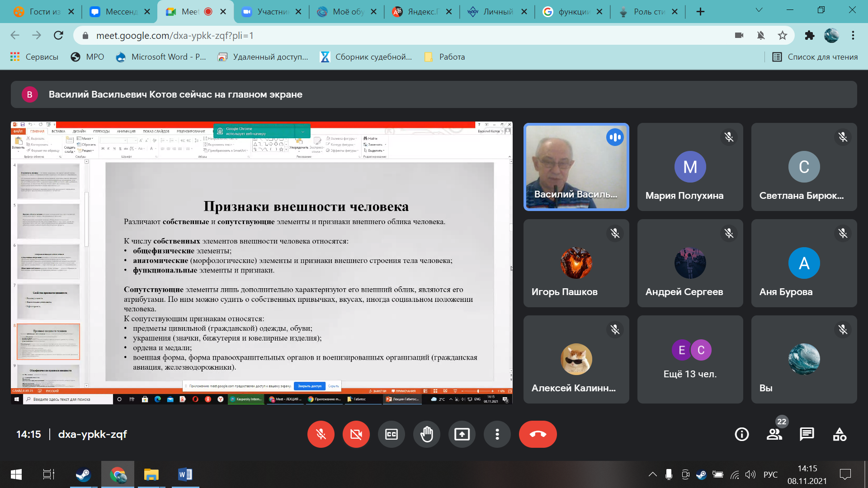
Task: Open taskbar clock 14:15 calendar
Action: click(x=807, y=474)
